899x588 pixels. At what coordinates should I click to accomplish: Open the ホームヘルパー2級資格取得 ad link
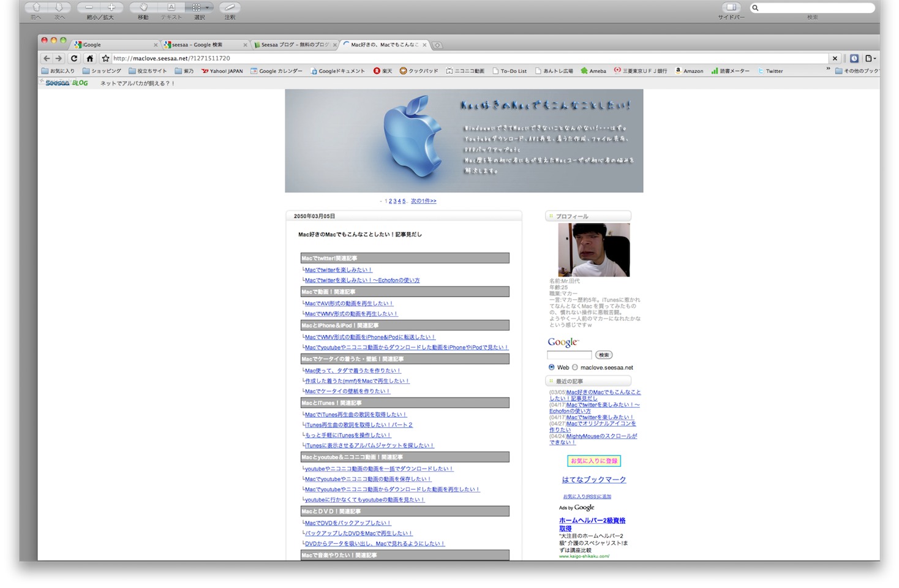tap(592, 524)
